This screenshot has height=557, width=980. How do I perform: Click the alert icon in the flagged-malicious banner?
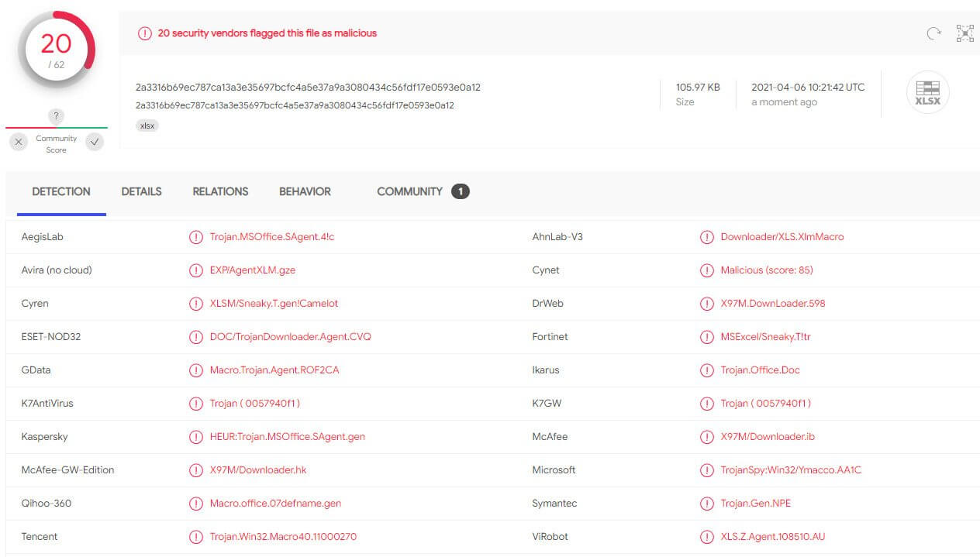point(145,33)
